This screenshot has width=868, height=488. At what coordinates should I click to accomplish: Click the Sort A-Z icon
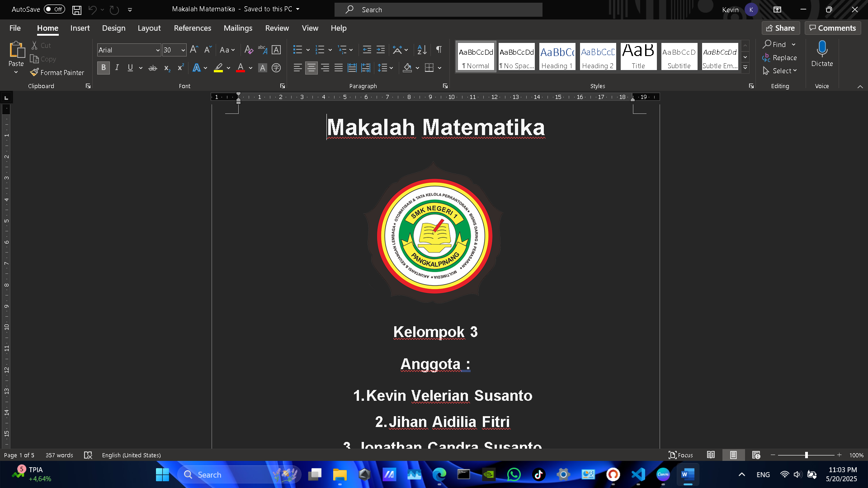click(422, 50)
